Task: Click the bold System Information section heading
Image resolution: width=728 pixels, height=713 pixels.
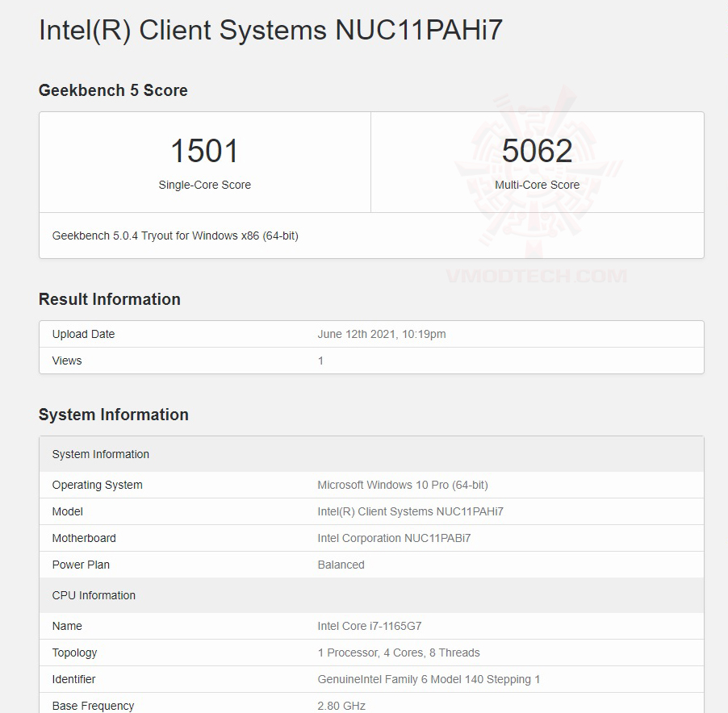Action: click(113, 415)
